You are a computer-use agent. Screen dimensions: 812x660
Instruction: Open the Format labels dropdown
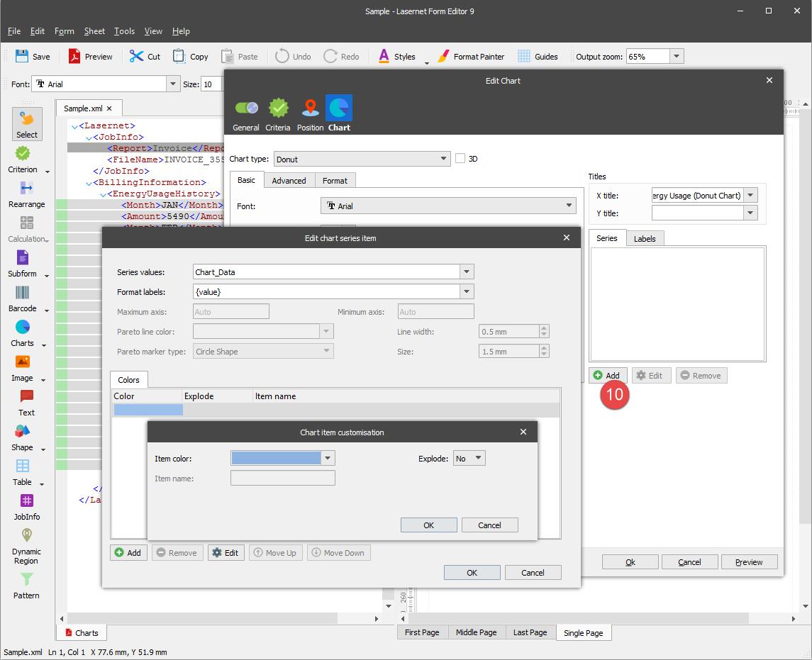coord(467,291)
